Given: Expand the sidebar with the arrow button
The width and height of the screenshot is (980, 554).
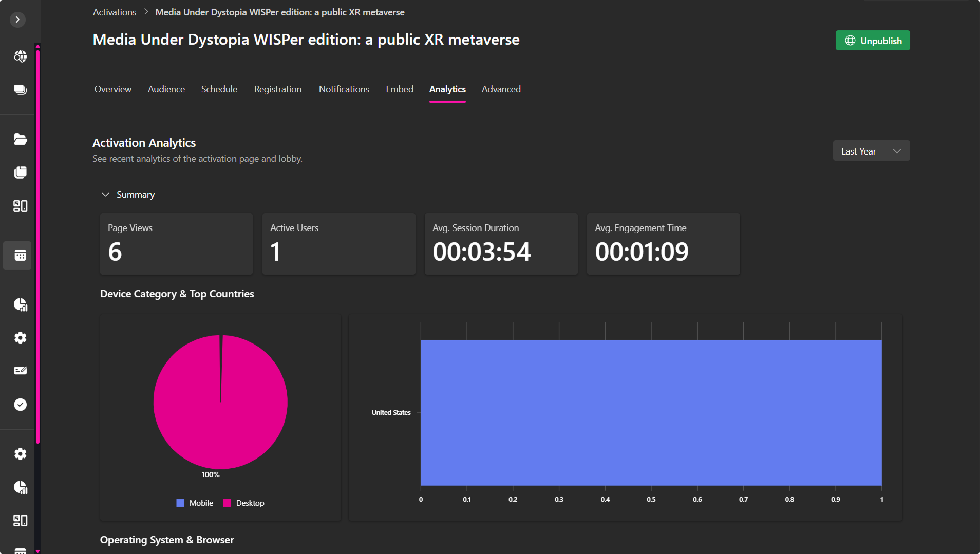Looking at the screenshot, I should [x=17, y=20].
